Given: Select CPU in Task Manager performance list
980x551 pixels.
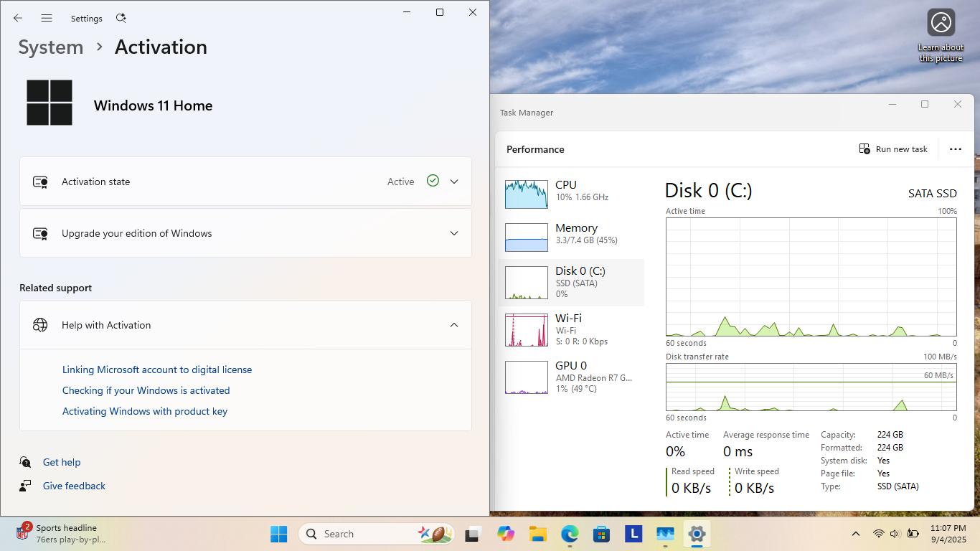Looking at the screenshot, I should [571, 194].
